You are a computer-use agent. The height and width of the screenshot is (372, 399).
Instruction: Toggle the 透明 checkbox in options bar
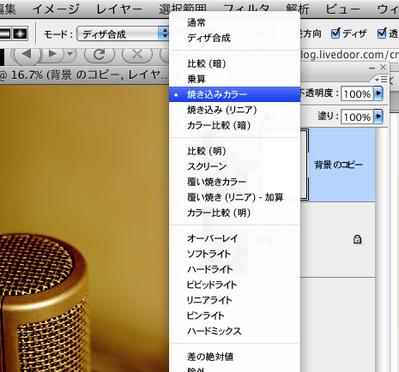(x=382, y=33)
